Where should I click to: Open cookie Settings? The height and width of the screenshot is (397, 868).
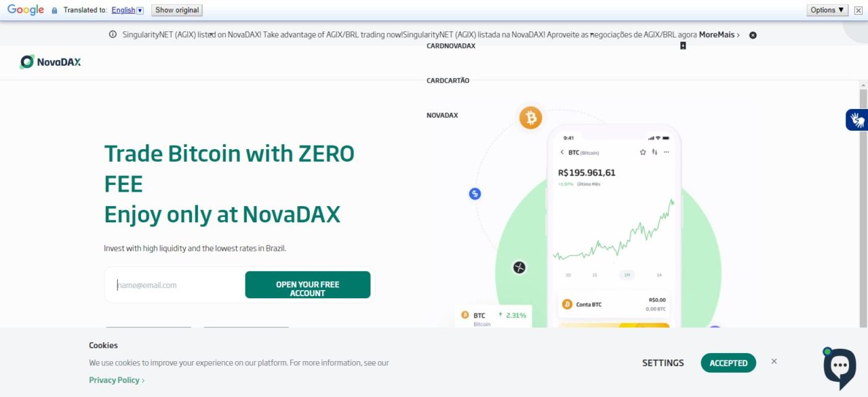[x=663, y=363]
